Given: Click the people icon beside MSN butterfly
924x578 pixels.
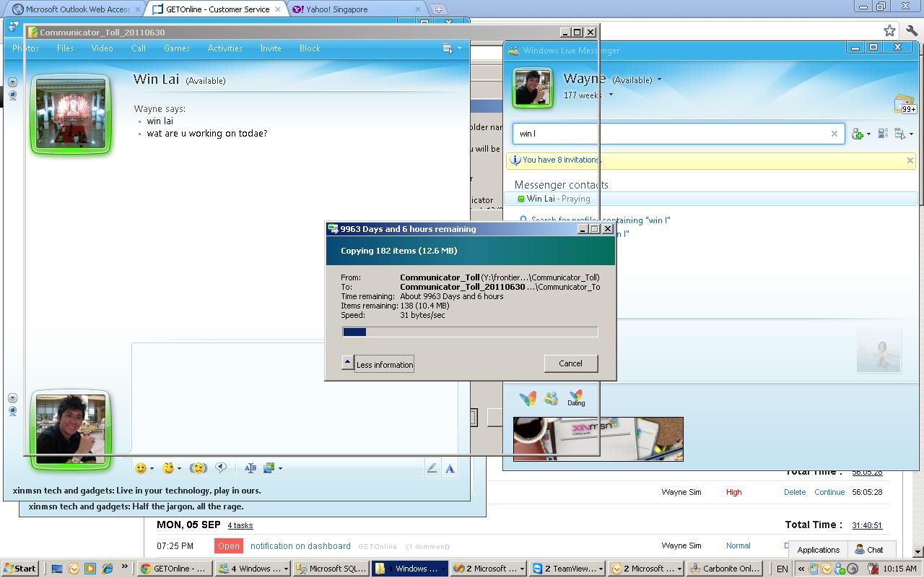Looking at the screenshot, I should tap(552, 398).
